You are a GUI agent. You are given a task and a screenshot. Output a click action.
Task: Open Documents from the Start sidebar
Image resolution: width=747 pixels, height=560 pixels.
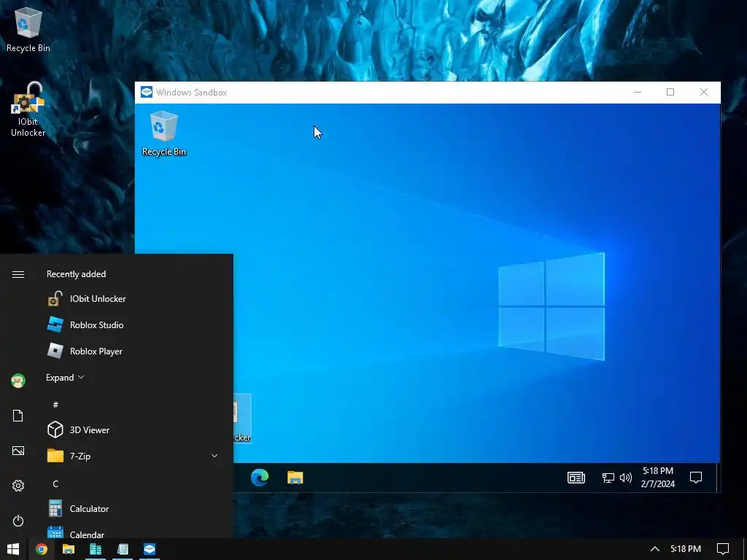click(x=18, y=416)
